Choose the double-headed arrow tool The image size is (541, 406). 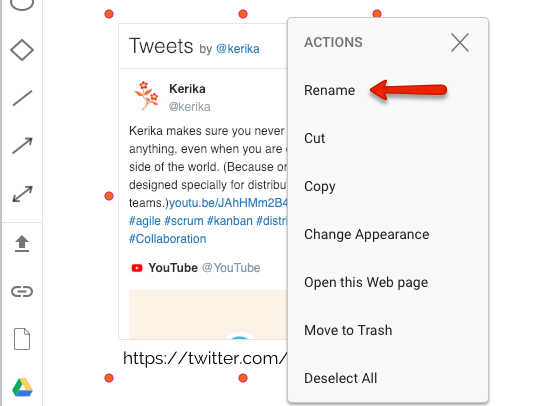pyautogui.click(x=22, y=194)
